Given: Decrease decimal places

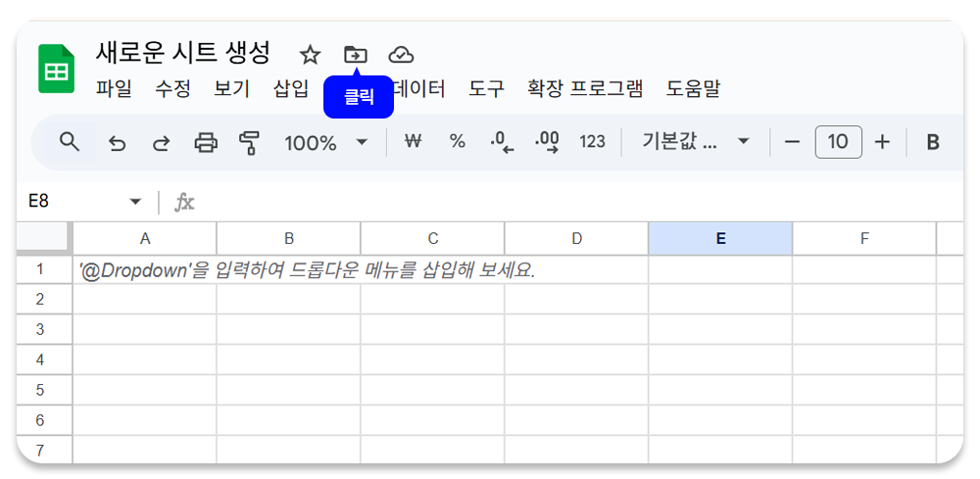Looking at the screenshot, I should [502, 142].
